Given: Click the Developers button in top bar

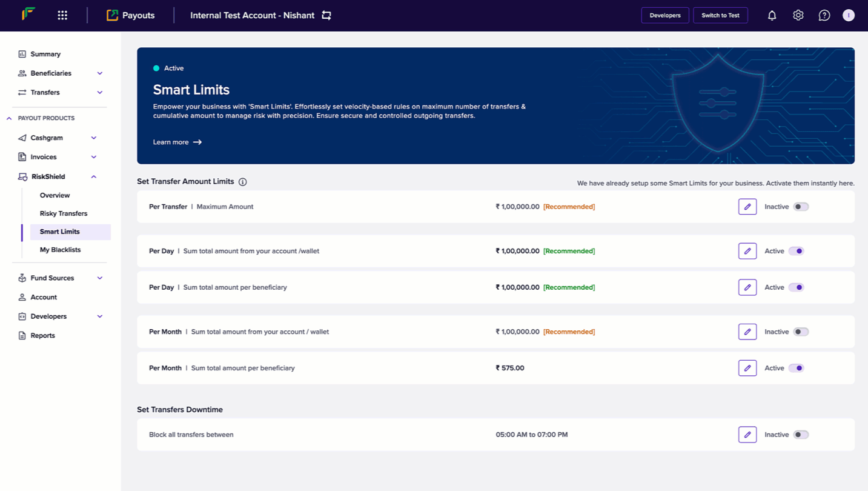Looking at the screenshot, I should tap(665, 15).
